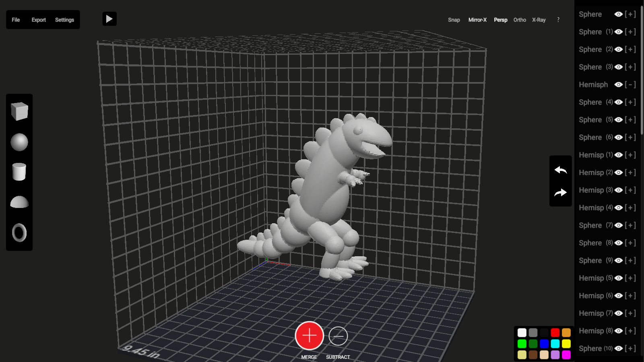Add a sphere primitive shape
This screenshot has width=644, height=362.
(19, 142)
